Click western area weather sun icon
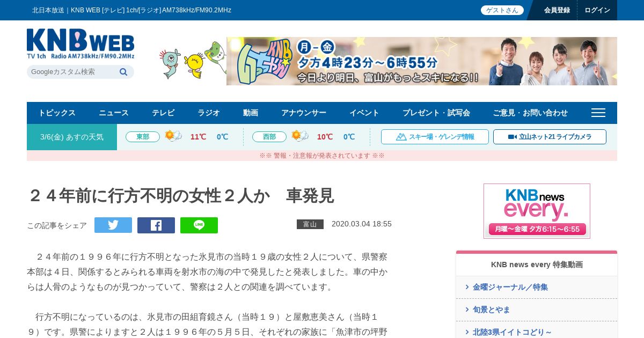 [x=300, y=136]
